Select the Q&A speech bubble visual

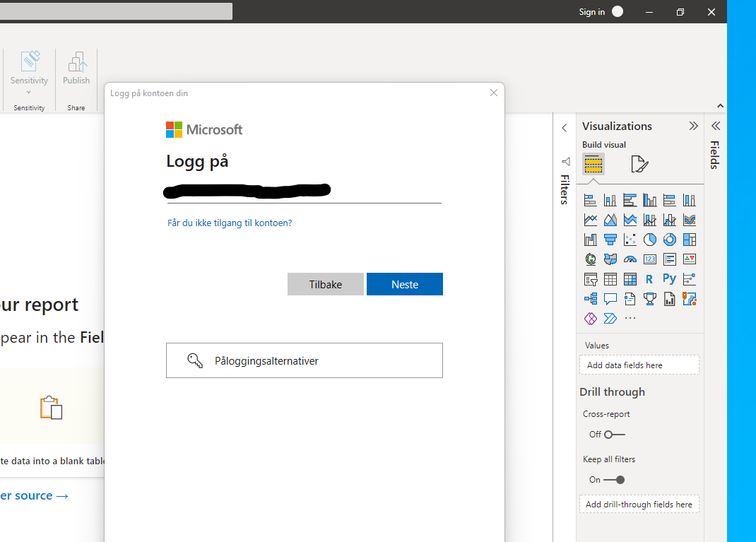[610, 299]
